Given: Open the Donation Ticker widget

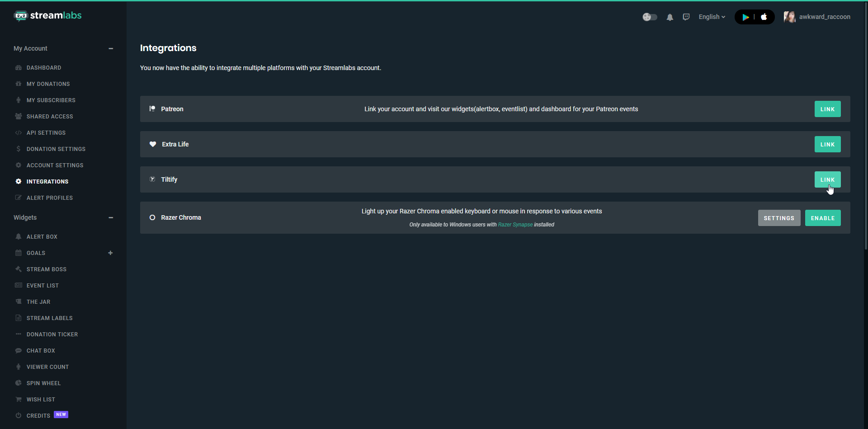Looking at the screenshot, I should [52, 334].
